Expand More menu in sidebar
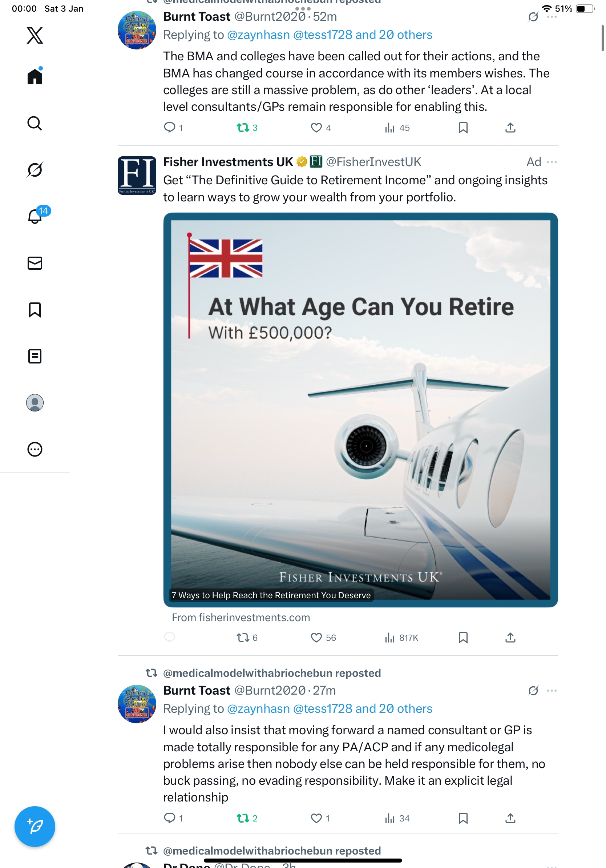This screenshot has width=606, height=868. tap(35, 449)
